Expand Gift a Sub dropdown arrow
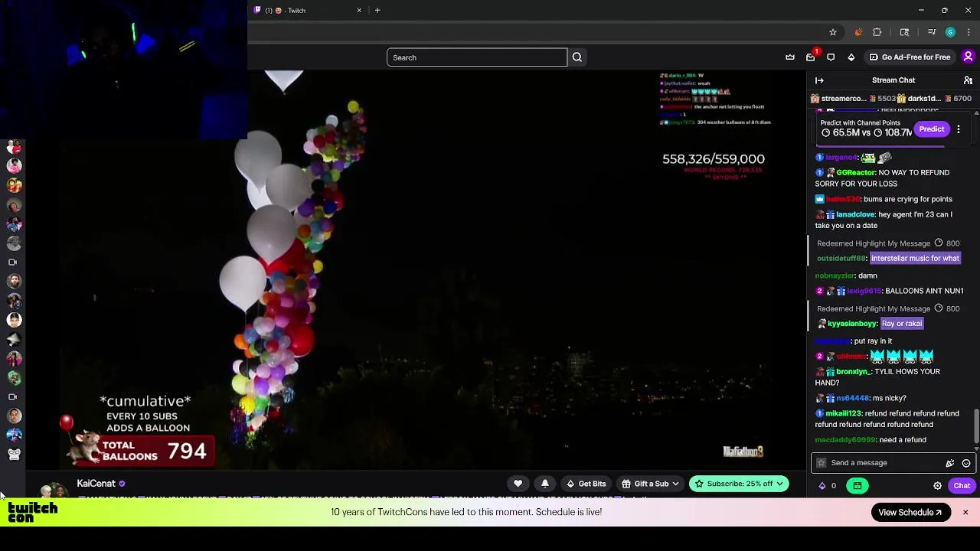 point(675,484)
